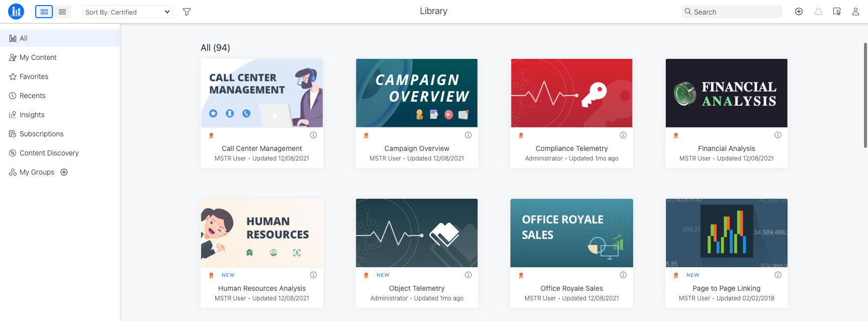Click the MicroStrategy Library logo

(16, 12)
